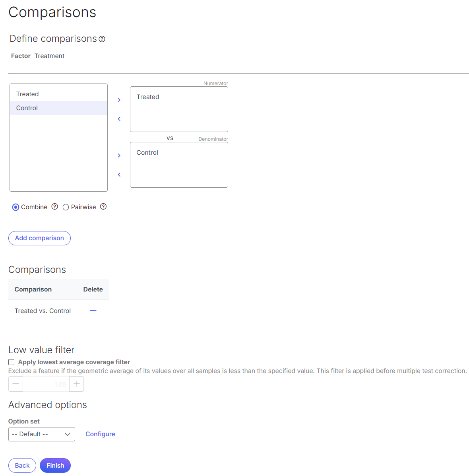Screen dimensions: 469x476
Task: Move selection to Denominator with right arrow
Action: click(119, 155)
